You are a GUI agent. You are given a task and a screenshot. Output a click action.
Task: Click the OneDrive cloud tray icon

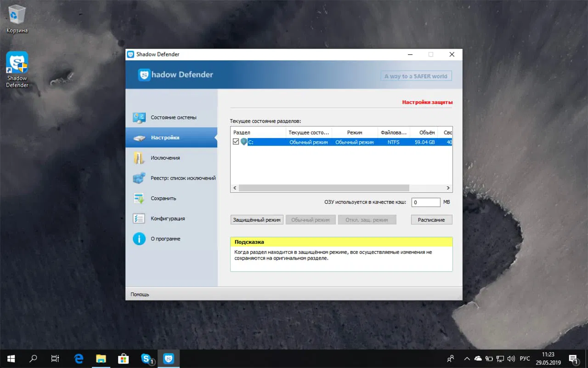tap(478, 358)
